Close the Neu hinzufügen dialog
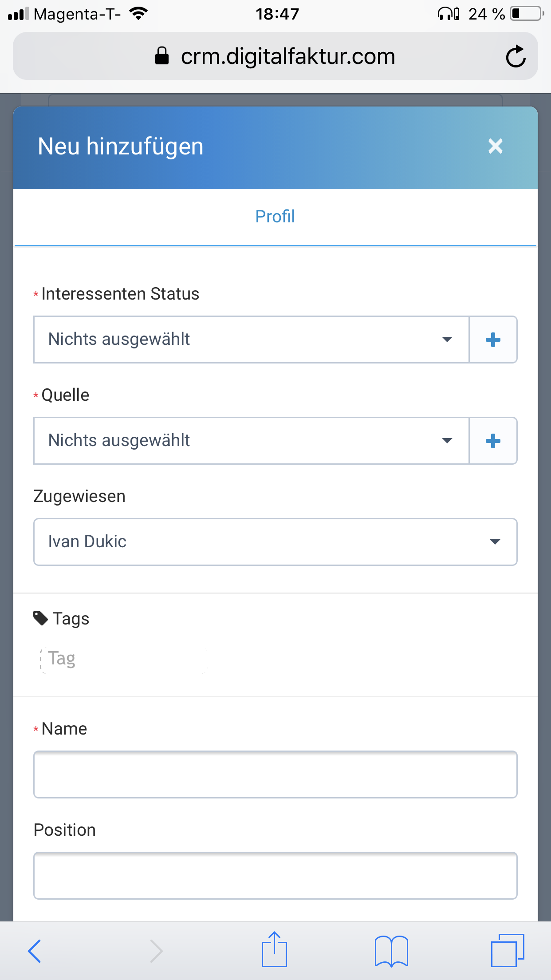 point(495,146)
